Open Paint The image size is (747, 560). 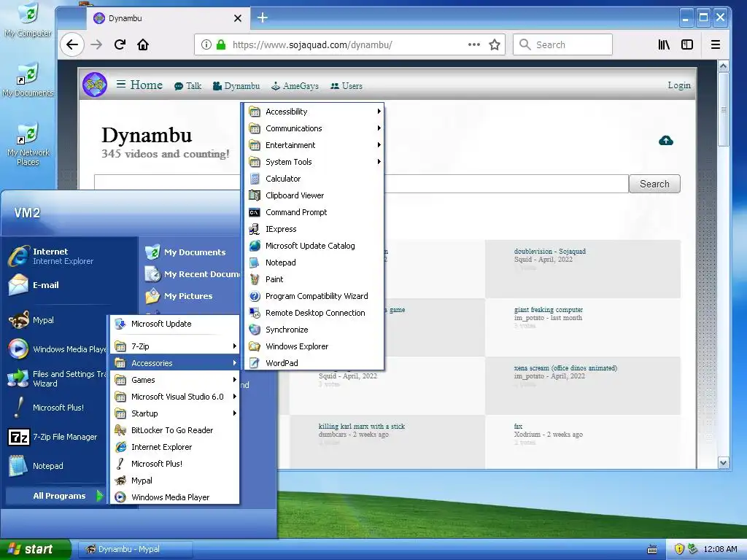[x=314, y=279]
